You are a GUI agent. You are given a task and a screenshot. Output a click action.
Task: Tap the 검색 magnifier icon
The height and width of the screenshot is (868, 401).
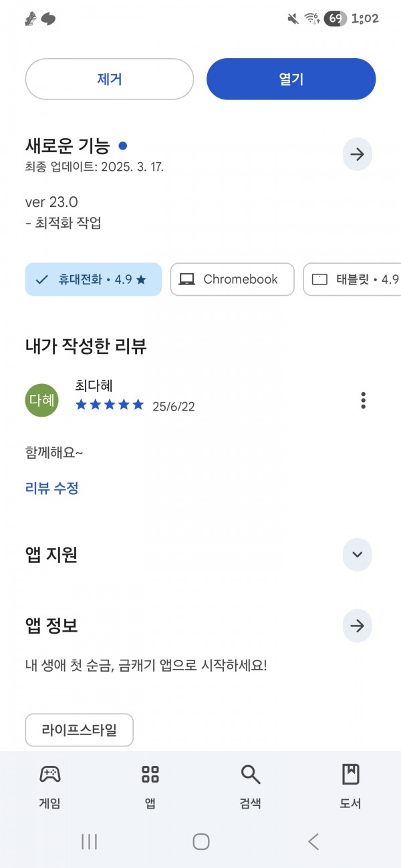click(250, 775)
